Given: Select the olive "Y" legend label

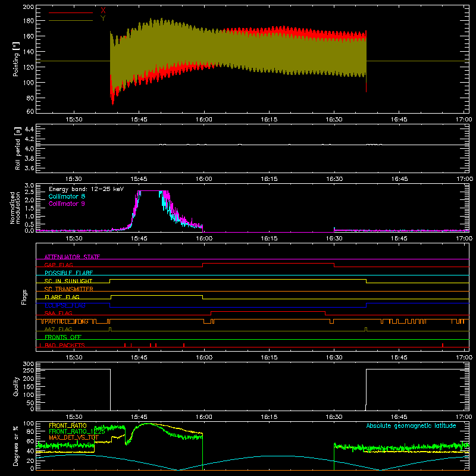Looking at the screenshot, I should click(x=103, y=18).
